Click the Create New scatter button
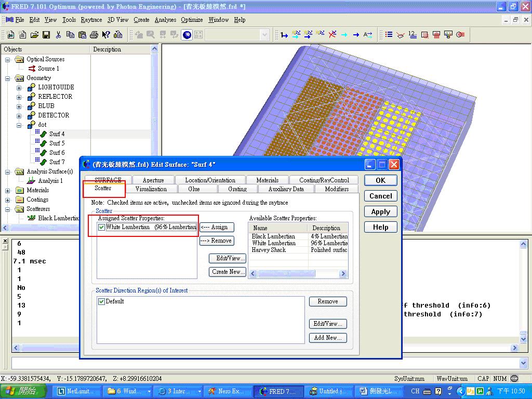The image size is (532, 399). click(x=228, y=272)
